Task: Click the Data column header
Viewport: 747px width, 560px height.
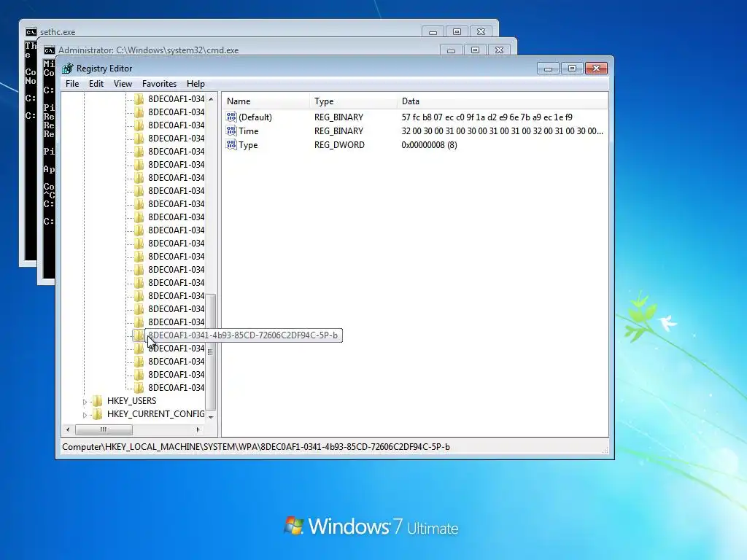Action: point(503,101)
